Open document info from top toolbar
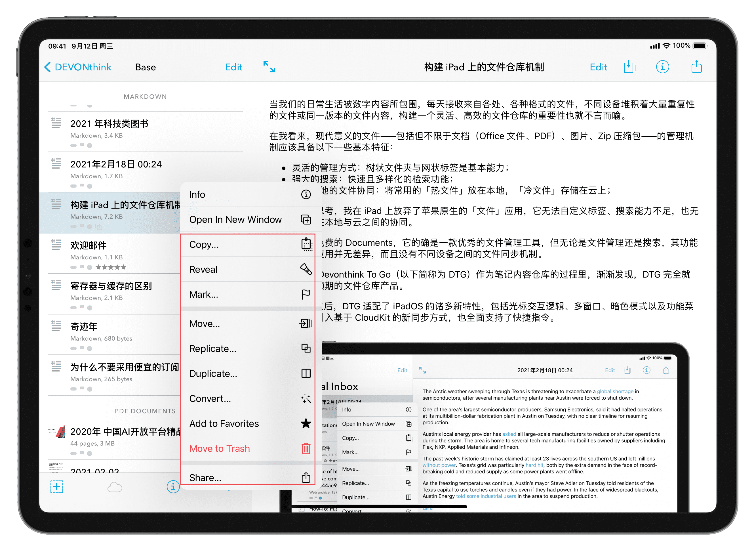This screenshot has width=756, height=552. (662, 67)
